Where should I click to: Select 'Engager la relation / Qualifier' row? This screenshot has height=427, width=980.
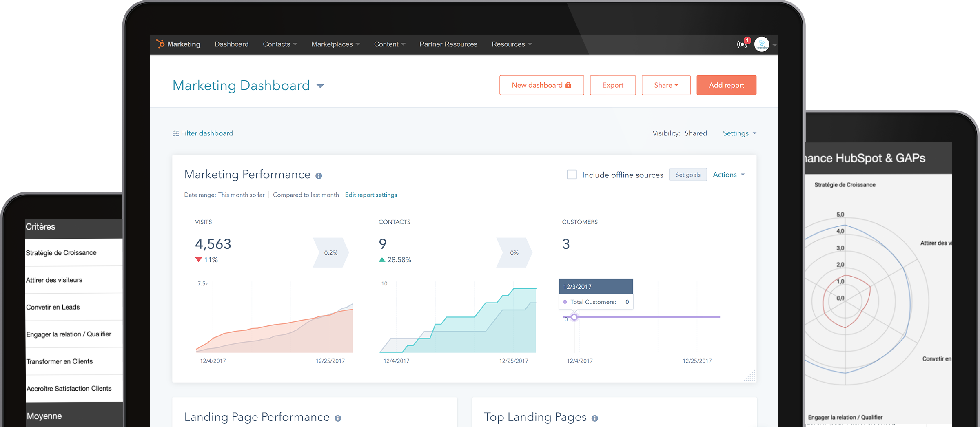[74, 334]
